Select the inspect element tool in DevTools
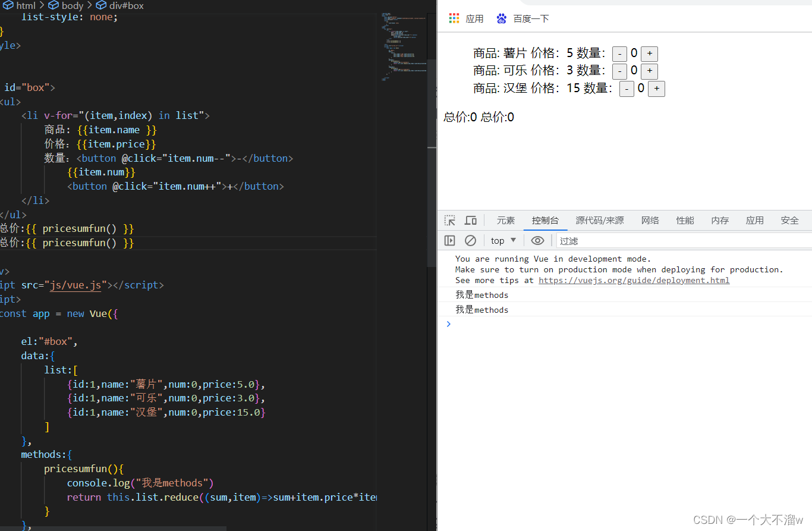Image resolution: width=812 pixels, height=531 pixels. pos(450,220)
